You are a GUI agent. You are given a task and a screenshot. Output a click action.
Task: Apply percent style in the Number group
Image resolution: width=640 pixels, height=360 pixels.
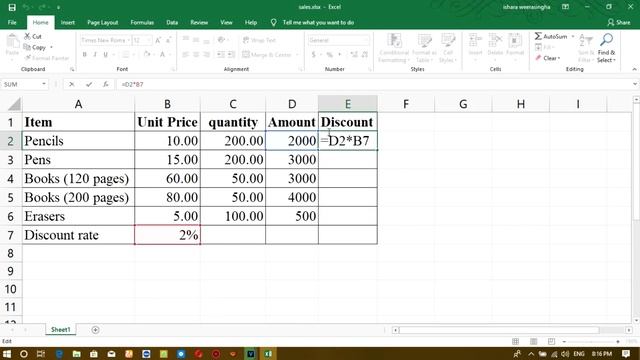pos(329,54)
